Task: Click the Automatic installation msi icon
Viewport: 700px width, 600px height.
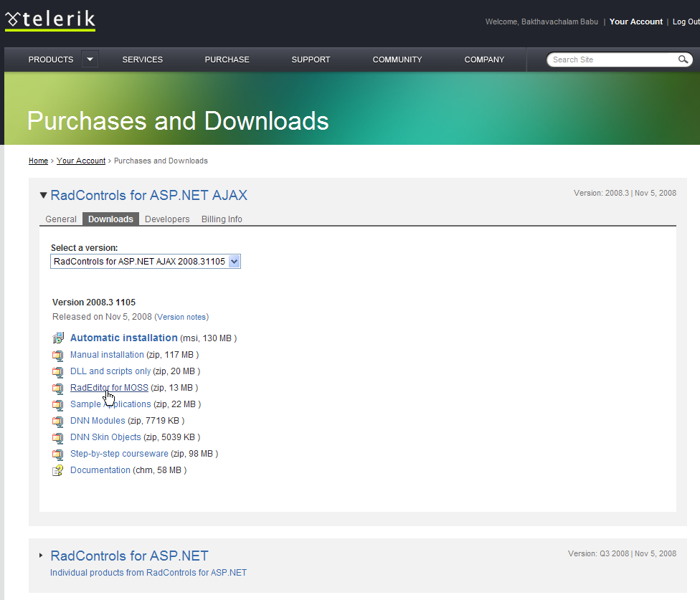Action: 58,338
